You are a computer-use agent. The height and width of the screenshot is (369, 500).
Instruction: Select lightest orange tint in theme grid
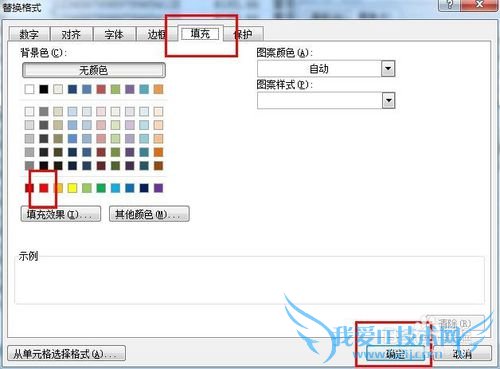click(x=158, y=111)
